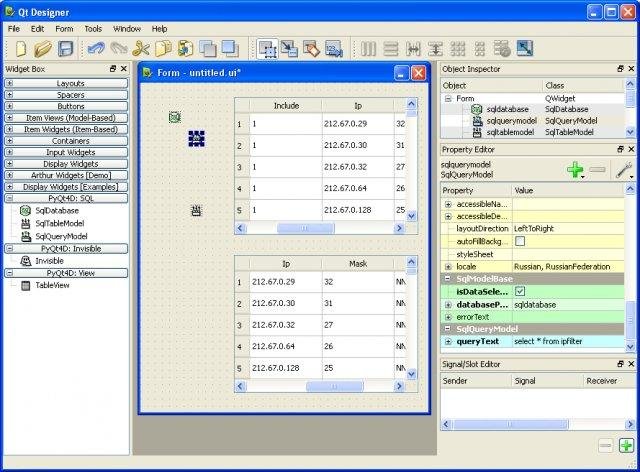Select sqltablemodel in Object Inspector
640x472 pixels.
tap(510, 132)
